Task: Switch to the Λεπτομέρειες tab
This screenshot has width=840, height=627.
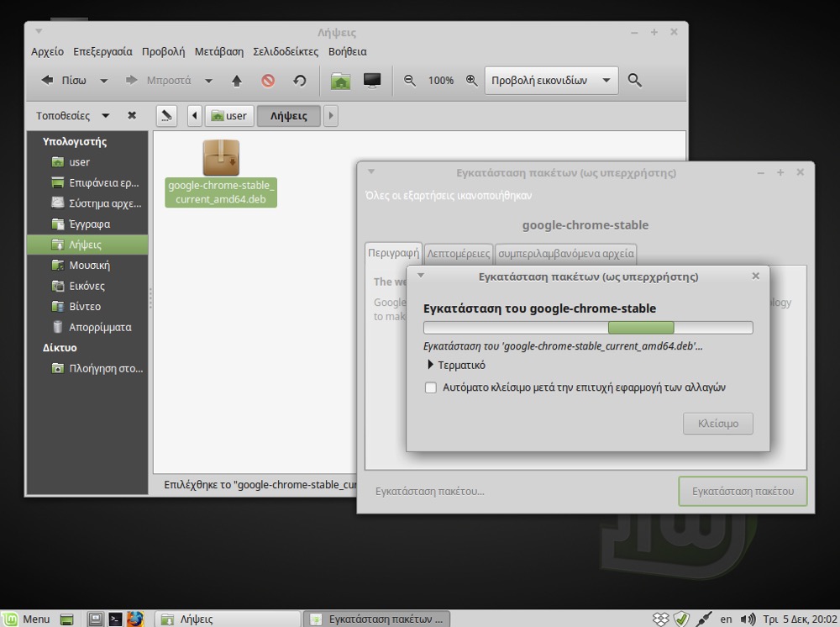Action: pos(458,253)
